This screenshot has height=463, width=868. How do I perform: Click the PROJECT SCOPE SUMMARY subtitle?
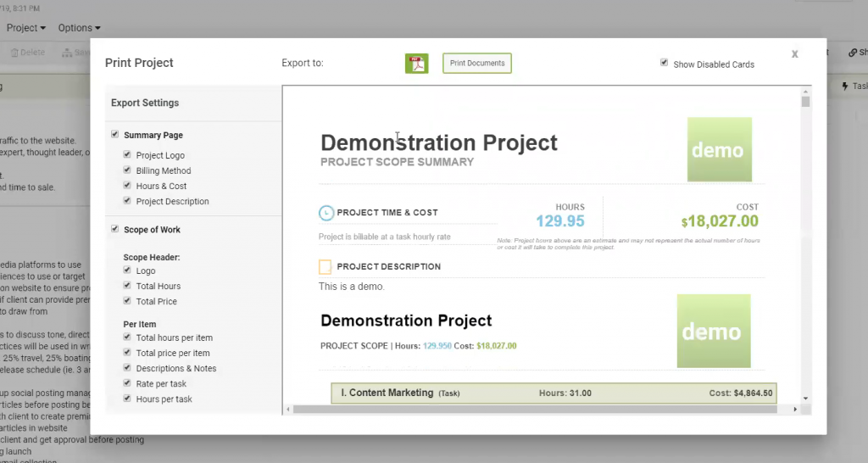(x=397, y=162)
